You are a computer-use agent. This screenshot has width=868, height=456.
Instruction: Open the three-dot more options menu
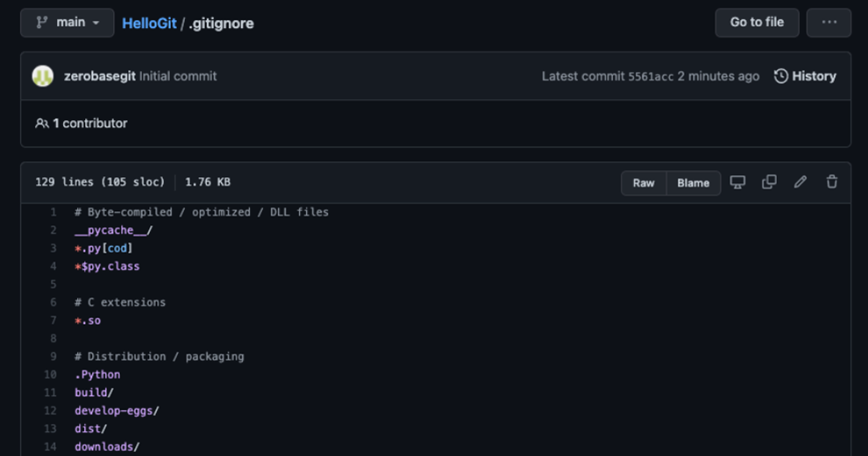[x=829, y=23]
